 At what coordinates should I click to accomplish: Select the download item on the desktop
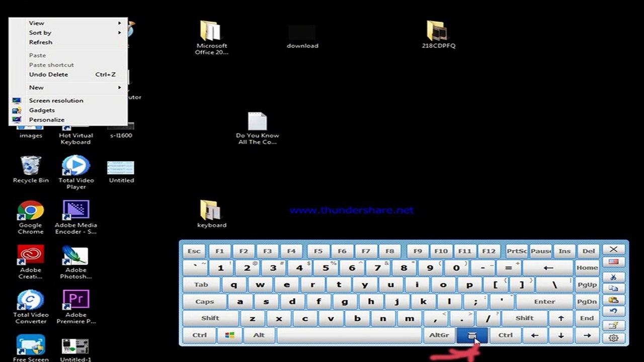coord(302,37)
